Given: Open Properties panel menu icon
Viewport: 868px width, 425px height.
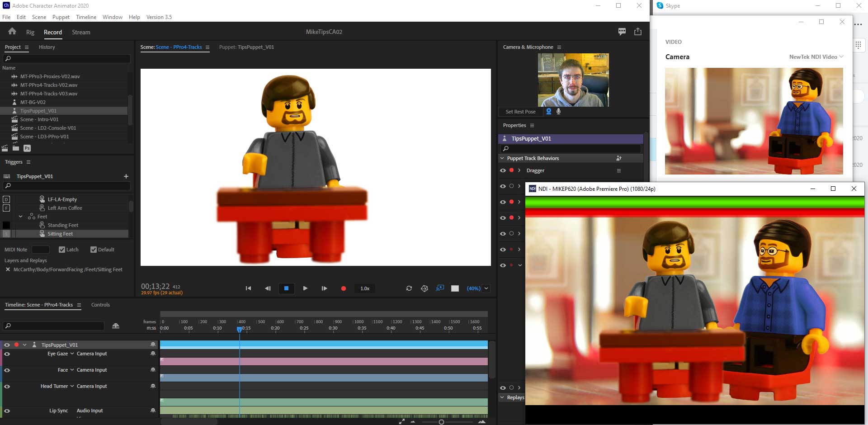Looking at the screenshot, I should [x=532, y=125].
